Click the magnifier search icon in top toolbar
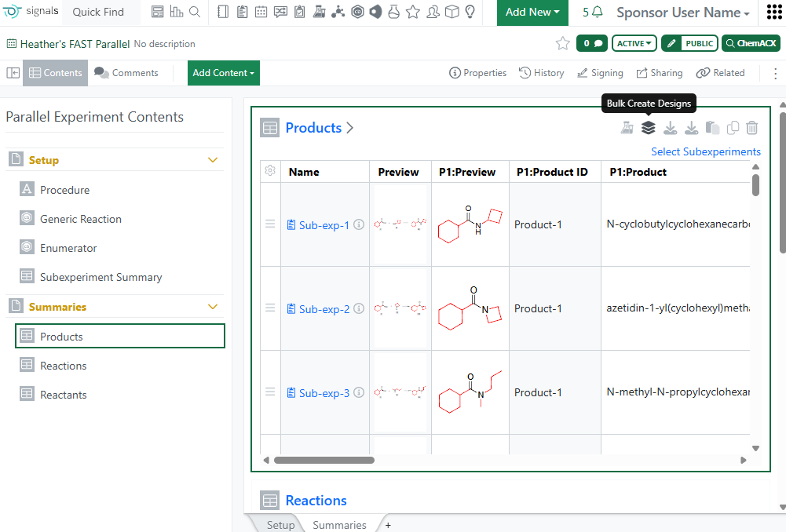The height and width of the screenshot is (532, 786). coord(195,13)
